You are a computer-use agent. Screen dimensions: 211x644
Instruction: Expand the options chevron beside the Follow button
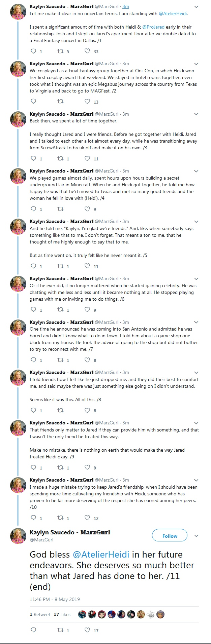click(x=197, y=536)
